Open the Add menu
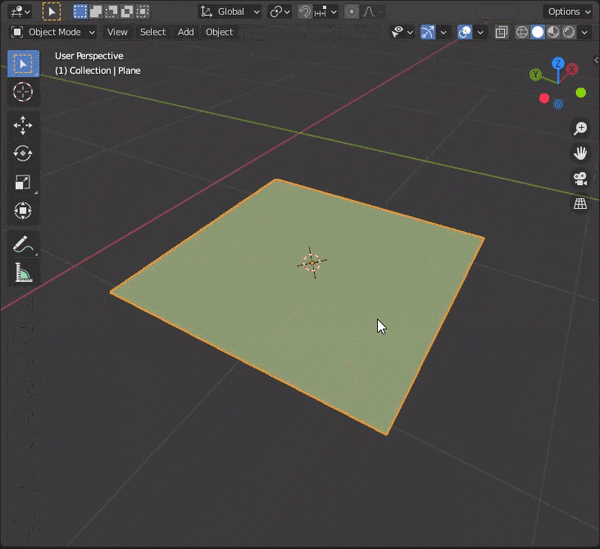This screenshot has width=600, height=549. click(186, 32)
